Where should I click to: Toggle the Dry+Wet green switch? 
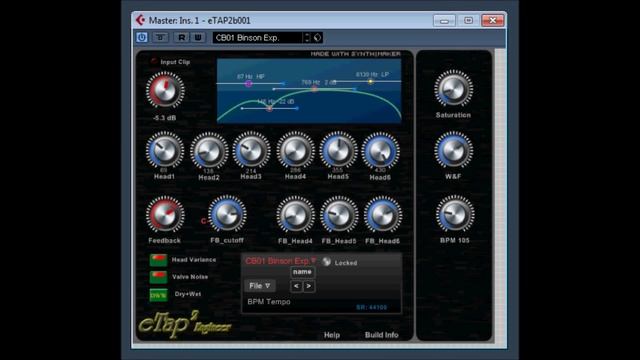(x=158, y=295)
